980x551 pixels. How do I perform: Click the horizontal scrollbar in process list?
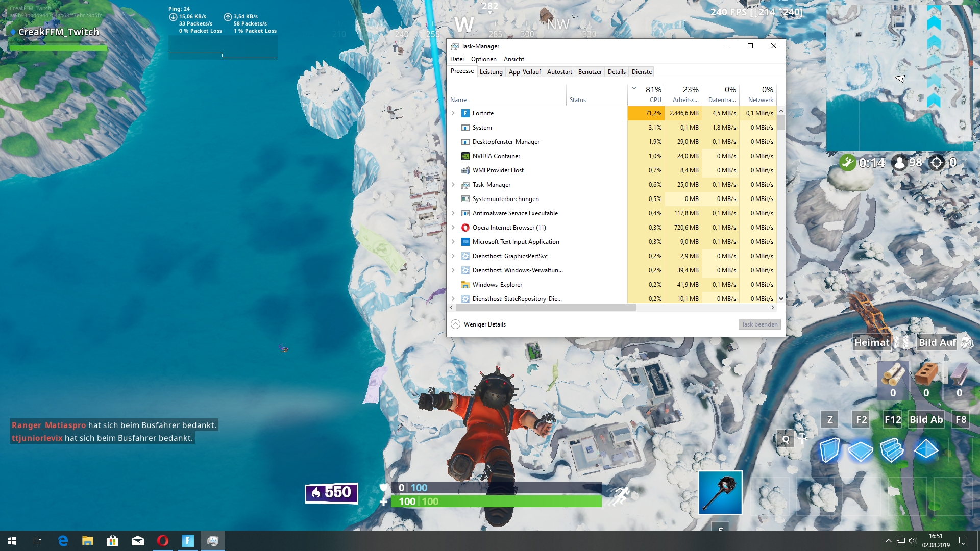[x=545, y=308]
